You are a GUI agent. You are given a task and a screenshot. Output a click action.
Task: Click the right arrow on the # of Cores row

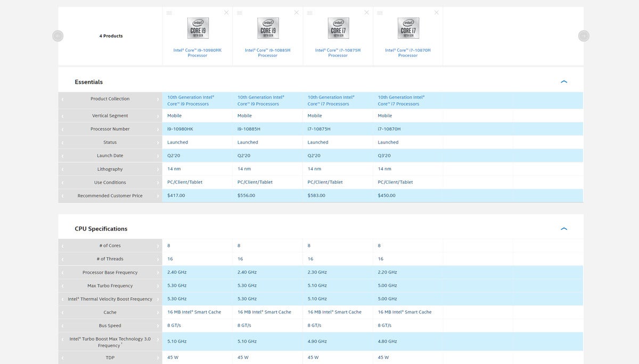pyautogui.click(x=158, y=246)
